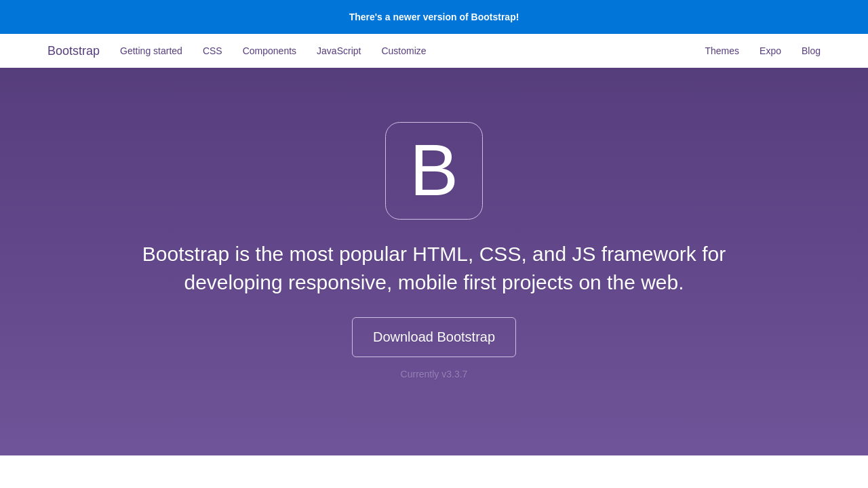Visit the Themes link

722,51
